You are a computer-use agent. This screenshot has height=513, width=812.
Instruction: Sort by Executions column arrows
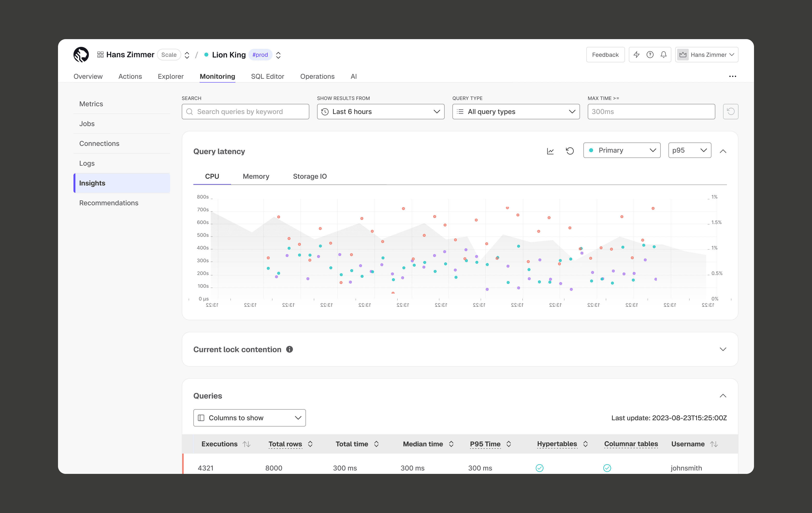246,444
